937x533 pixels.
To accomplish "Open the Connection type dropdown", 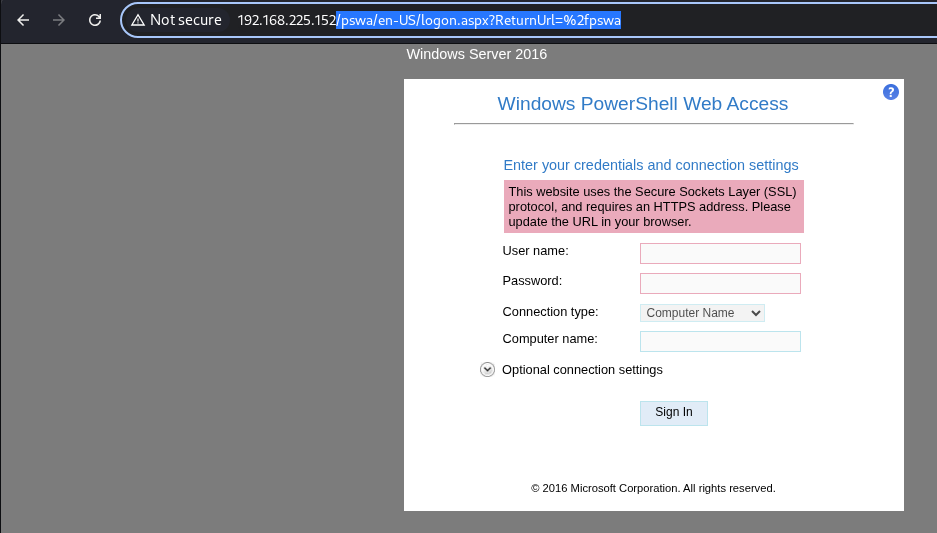I will tap(702, 313).
